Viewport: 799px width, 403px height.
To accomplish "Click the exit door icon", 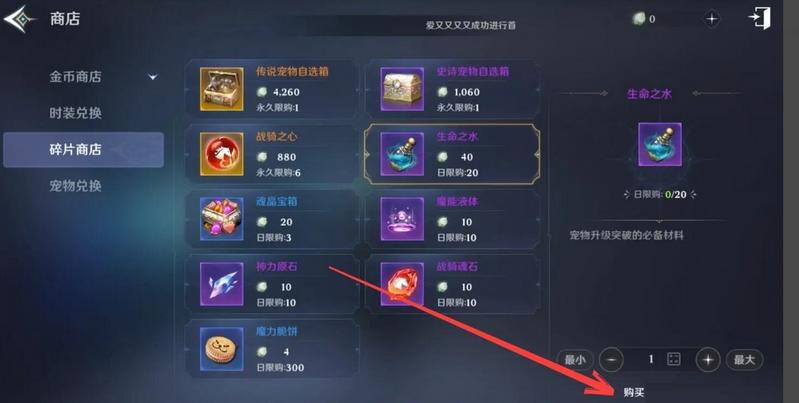I will pyautogui.click(x=759, y=18).
